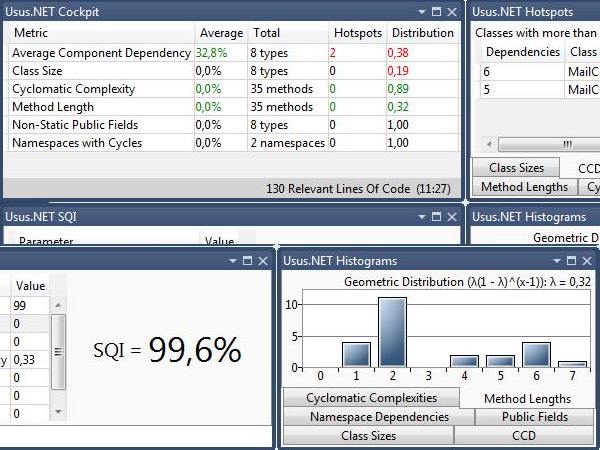Image resolution: width=600 pixels, height=450 pixels.
Task: Close the Usus.NET Histograms panel
Action: [x=586, y=261]
